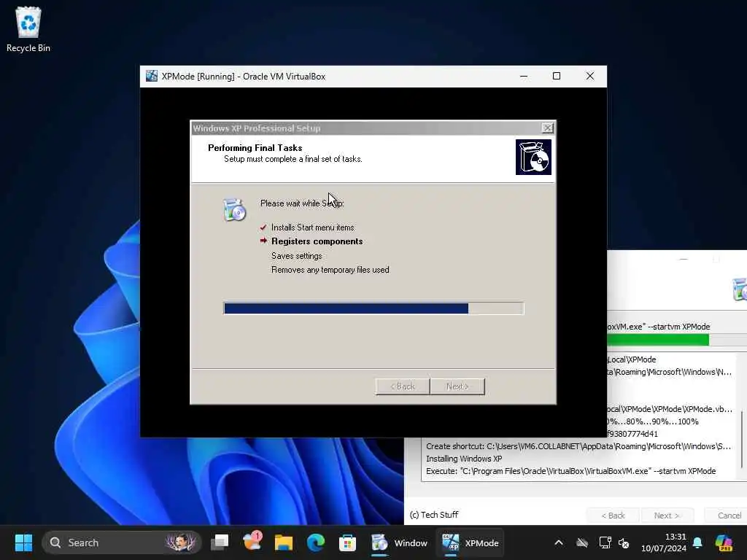747x560 pixels.
Task: Open the notifications bell icon
Action: point(698,542)
